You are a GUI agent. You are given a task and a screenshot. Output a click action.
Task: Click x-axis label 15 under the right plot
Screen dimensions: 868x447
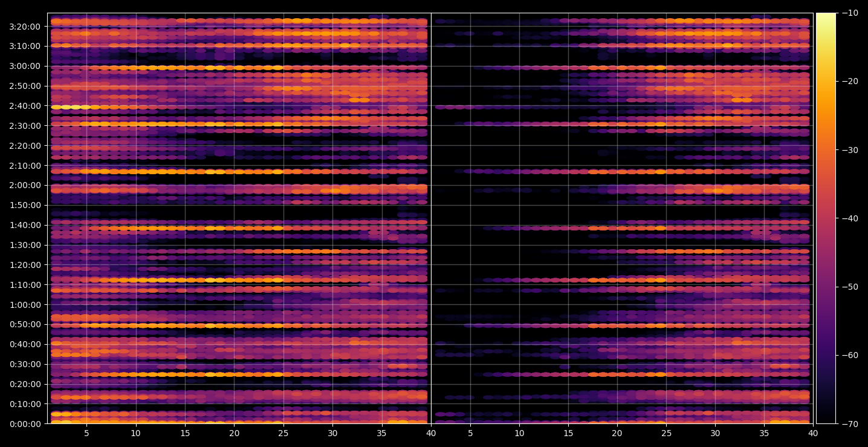pos(568,434)
